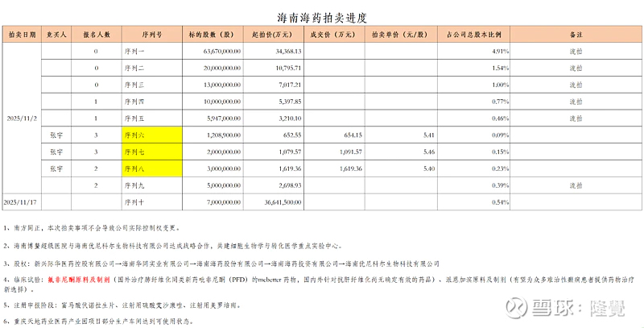Click share count 63,670,000.00
This screenshot has width=644, height=328.
pyautogui.click(x=222, y=52)
